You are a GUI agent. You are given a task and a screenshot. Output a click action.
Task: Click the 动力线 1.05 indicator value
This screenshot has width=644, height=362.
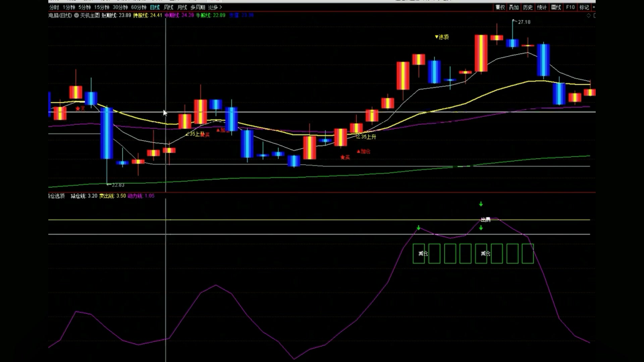click(141, 196)
